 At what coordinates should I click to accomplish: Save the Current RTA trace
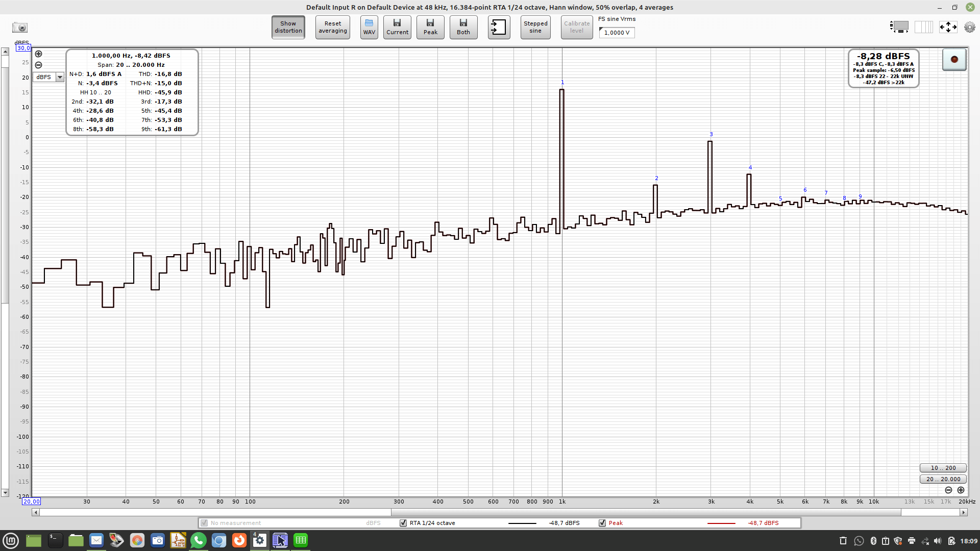click(397, 27)
